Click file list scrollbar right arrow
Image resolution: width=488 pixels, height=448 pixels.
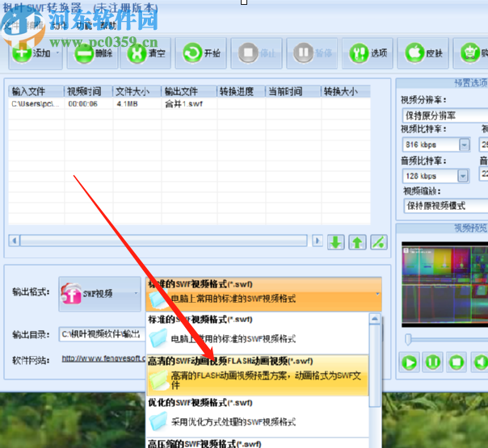[318, 241]
